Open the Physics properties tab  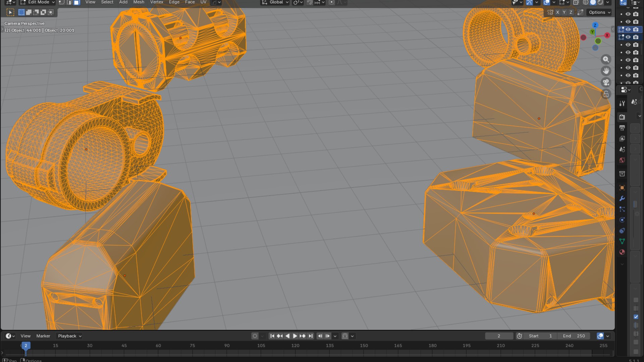coord(622,220)
